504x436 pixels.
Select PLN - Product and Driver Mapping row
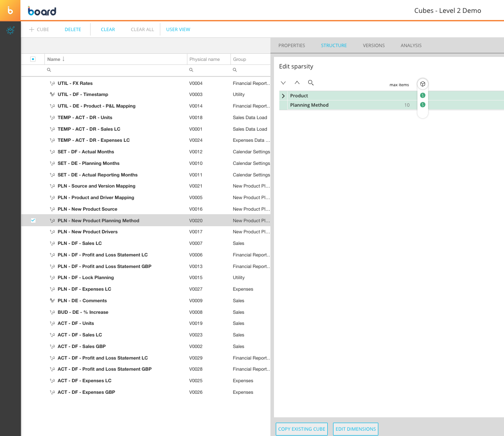tap(146, 198)
